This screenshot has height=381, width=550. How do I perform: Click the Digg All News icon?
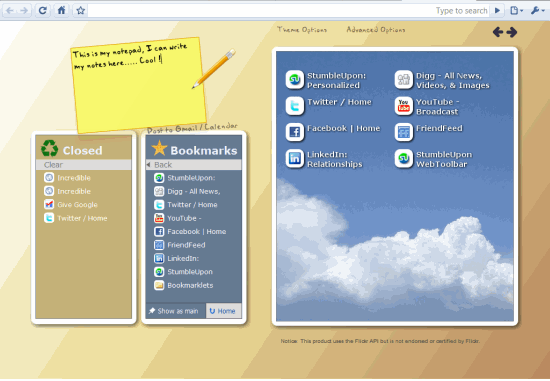(404, 80)
